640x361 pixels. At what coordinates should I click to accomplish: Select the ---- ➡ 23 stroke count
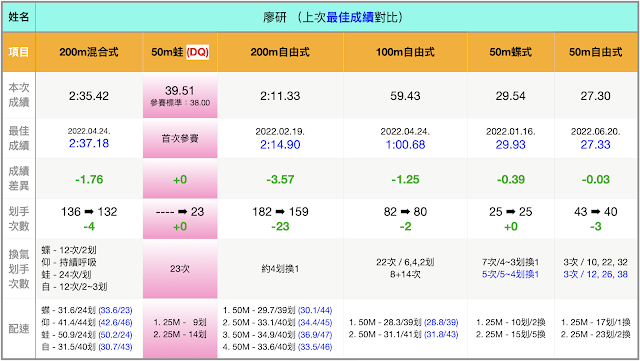point(180,212)
